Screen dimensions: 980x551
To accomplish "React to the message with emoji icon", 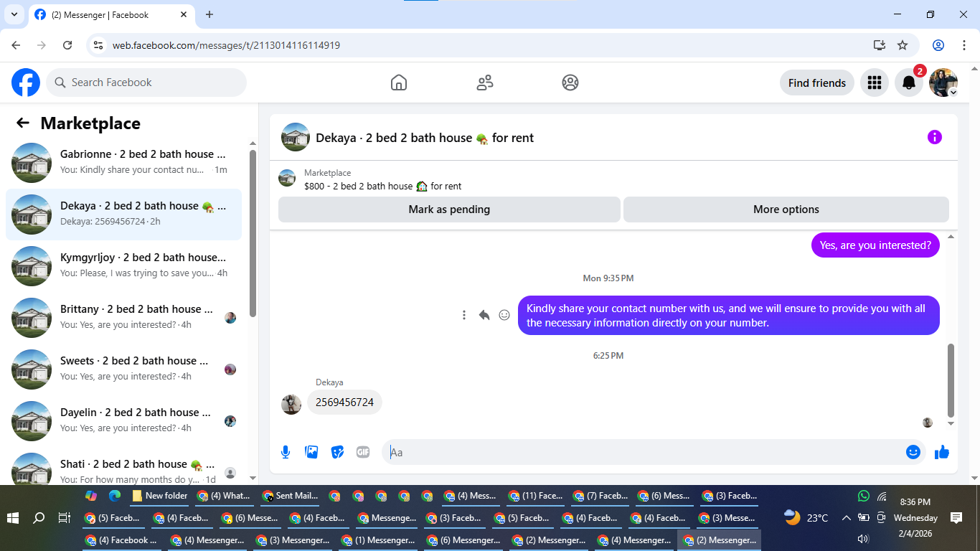I will (504, 315).
